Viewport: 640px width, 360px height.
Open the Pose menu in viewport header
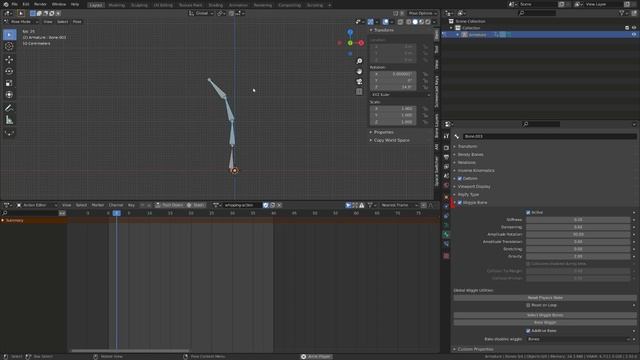(x=77, y=22)
